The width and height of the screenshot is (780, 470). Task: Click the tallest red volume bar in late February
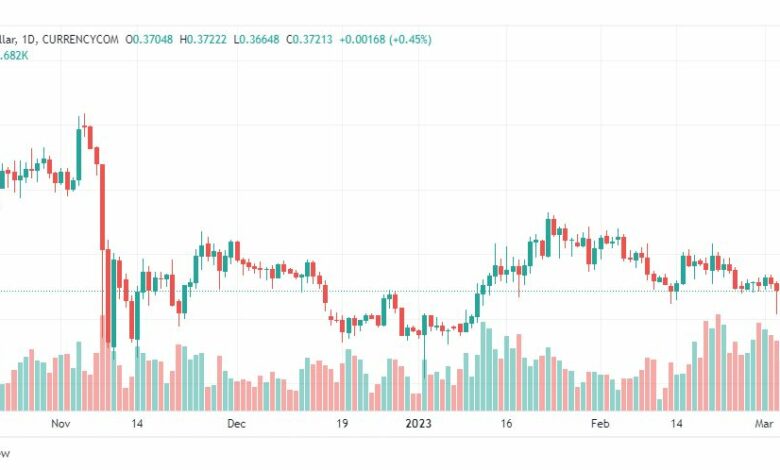tap(718, 363)
